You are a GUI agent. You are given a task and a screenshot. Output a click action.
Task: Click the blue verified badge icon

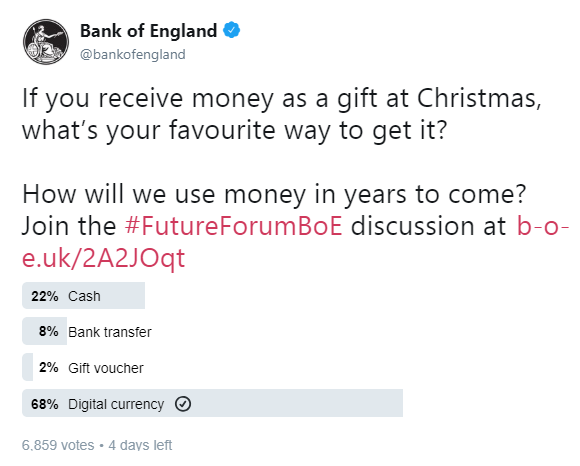click(x=232, y=30)
